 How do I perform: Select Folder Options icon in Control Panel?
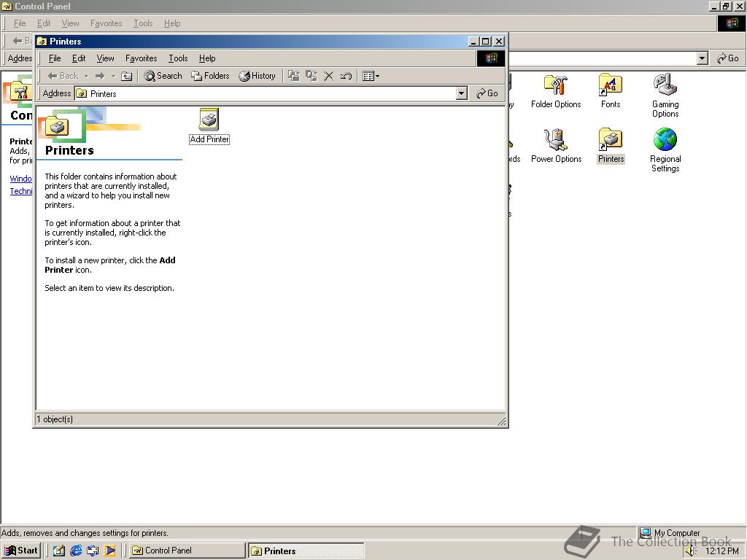pyautogui.click(x=556, y=91)
